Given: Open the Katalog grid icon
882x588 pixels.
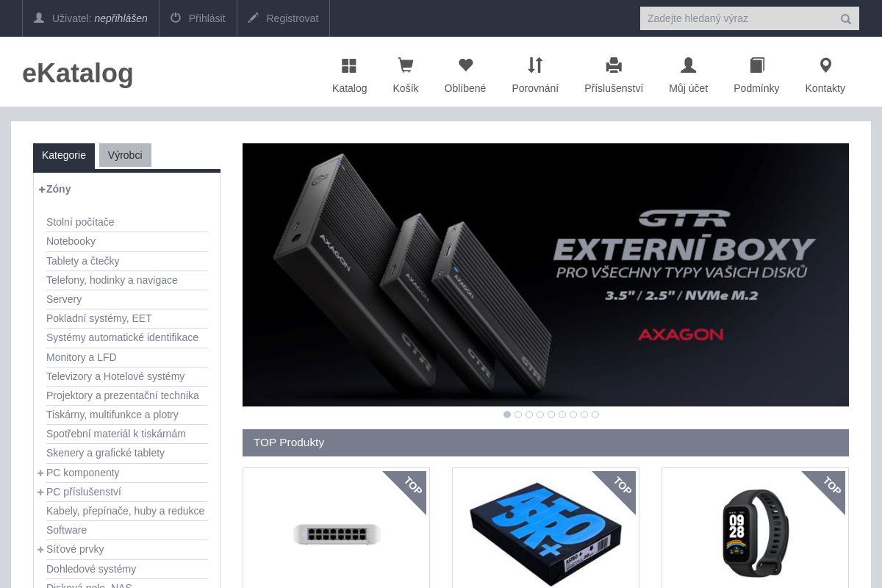Looking at the screenshot, I should tap(349, 66).
